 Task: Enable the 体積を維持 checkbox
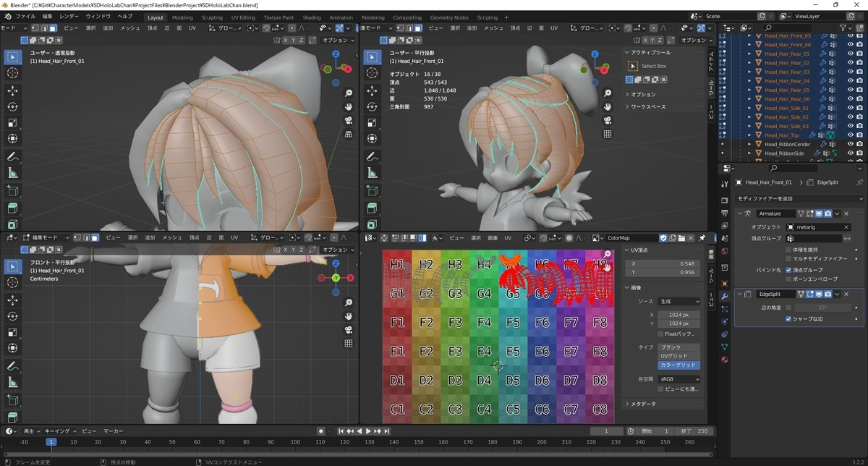tap(788, 249)
